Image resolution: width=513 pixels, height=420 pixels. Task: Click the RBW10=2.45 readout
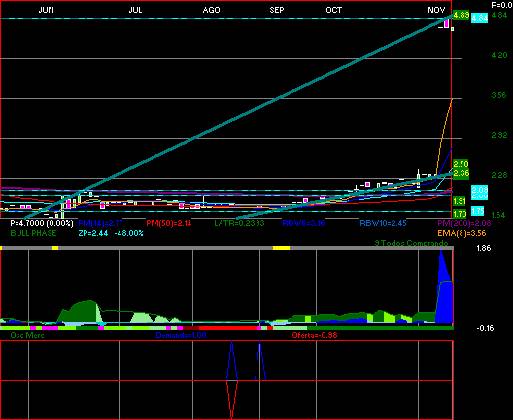383,223
